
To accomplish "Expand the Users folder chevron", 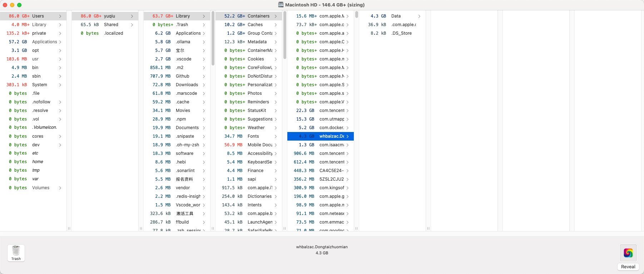I will (x=60, y=16).
